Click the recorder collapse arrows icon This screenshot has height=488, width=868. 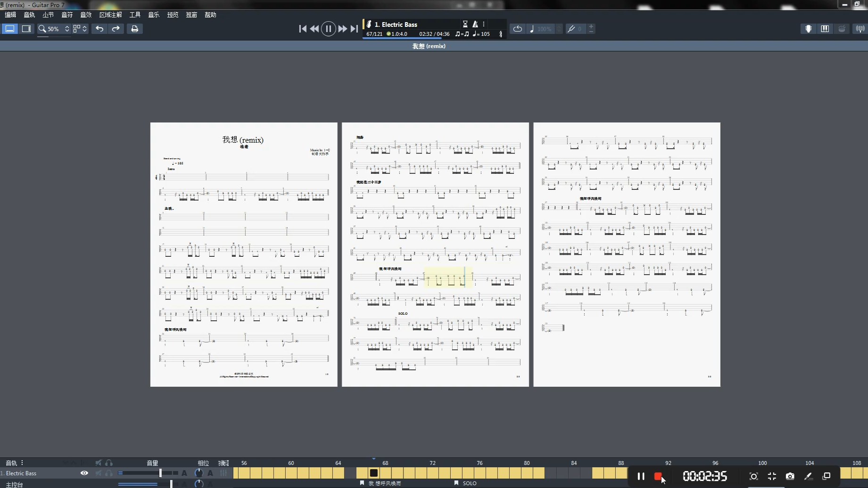click(x=772, y=476)
